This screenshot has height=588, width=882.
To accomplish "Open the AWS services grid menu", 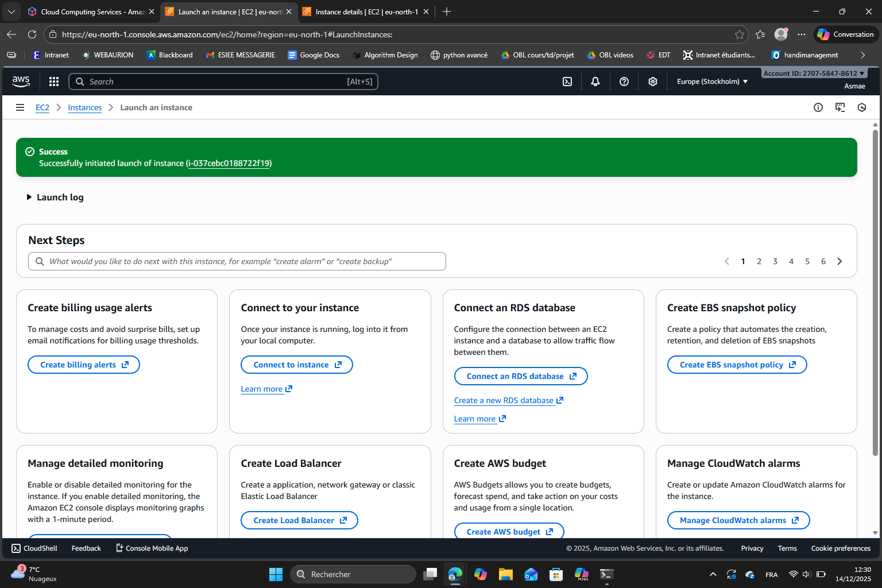I will 53,81.
